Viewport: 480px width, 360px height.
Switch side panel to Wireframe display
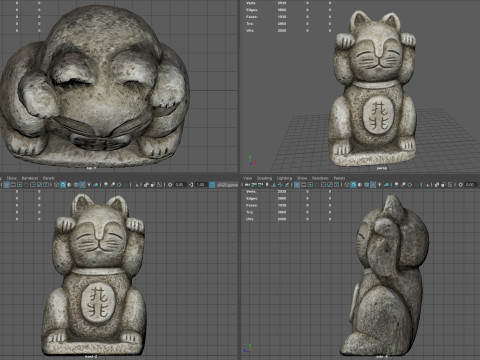click(347, 184)
